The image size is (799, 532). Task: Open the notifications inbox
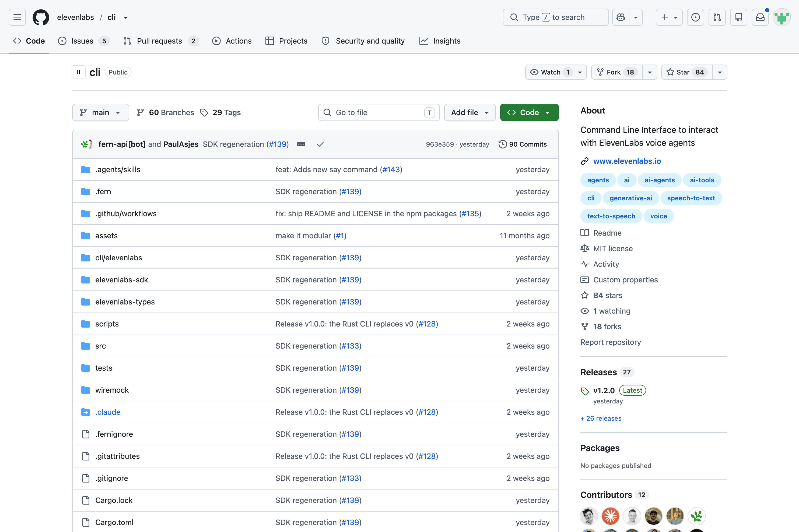click(x=760, y=17)
